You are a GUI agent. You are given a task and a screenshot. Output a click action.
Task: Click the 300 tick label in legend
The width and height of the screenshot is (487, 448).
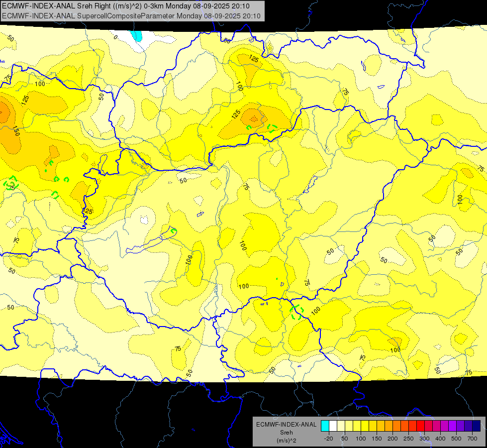pos(424,439)
